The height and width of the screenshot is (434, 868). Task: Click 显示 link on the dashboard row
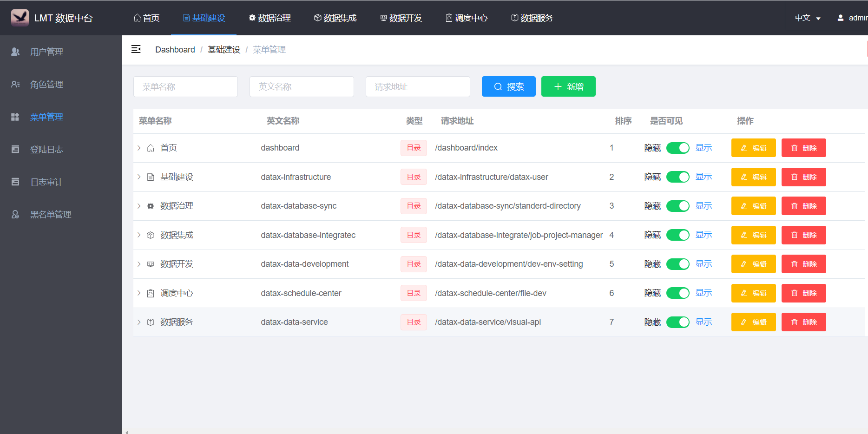(x=703, y=148)
